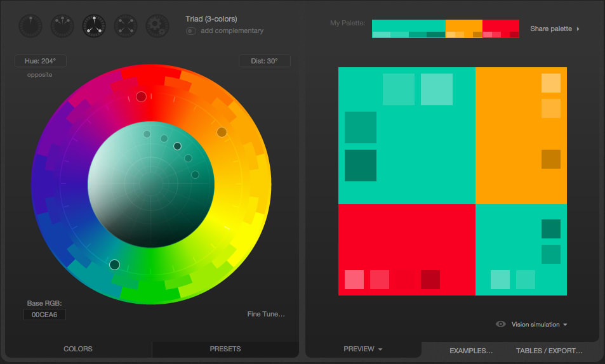The width and height of the screenshot is (605, 364).
Task: Click the lightest teal square in small teal block
Action: [x=500, y=280]
